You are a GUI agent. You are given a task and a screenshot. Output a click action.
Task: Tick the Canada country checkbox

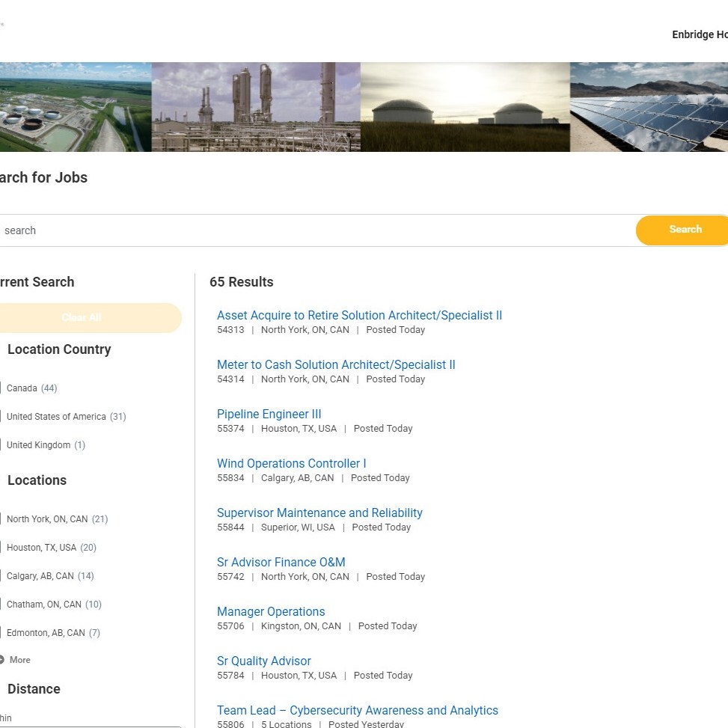click(x=1, y=388)
